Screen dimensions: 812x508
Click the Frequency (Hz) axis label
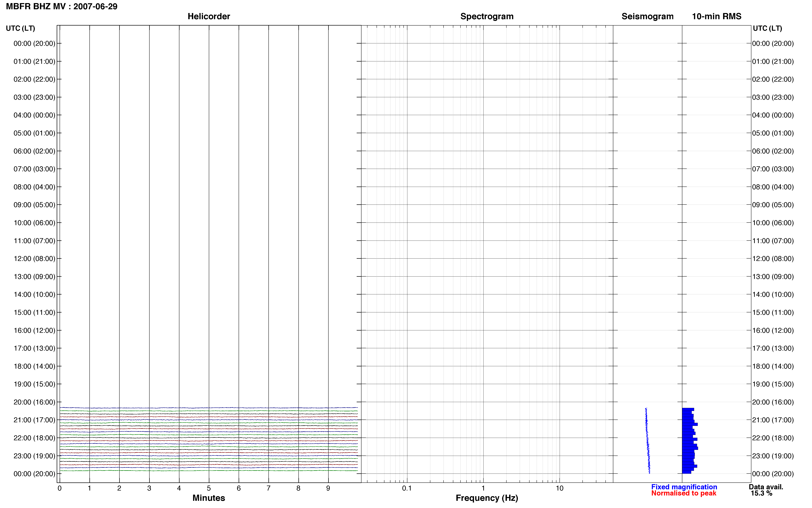tap(487, 498)
